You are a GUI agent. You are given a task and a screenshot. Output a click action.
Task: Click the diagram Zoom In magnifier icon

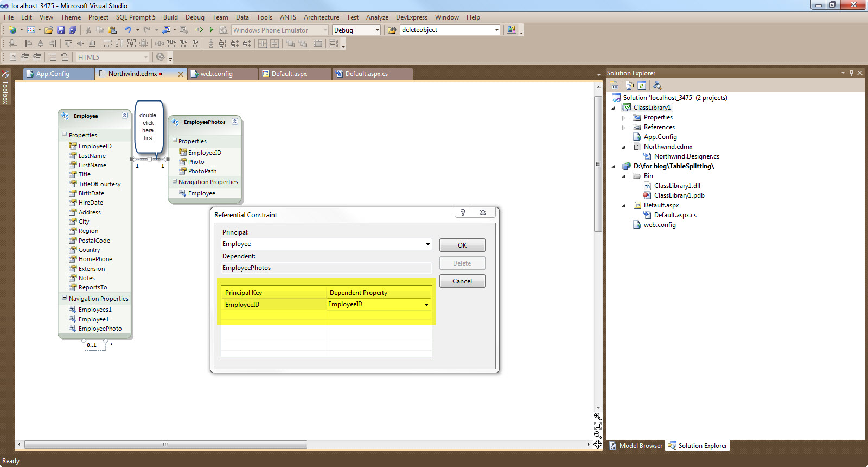598,416
